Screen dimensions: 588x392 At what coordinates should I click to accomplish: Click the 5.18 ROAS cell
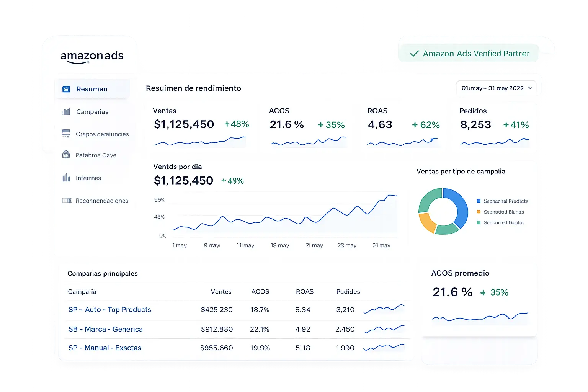point(303,348)
